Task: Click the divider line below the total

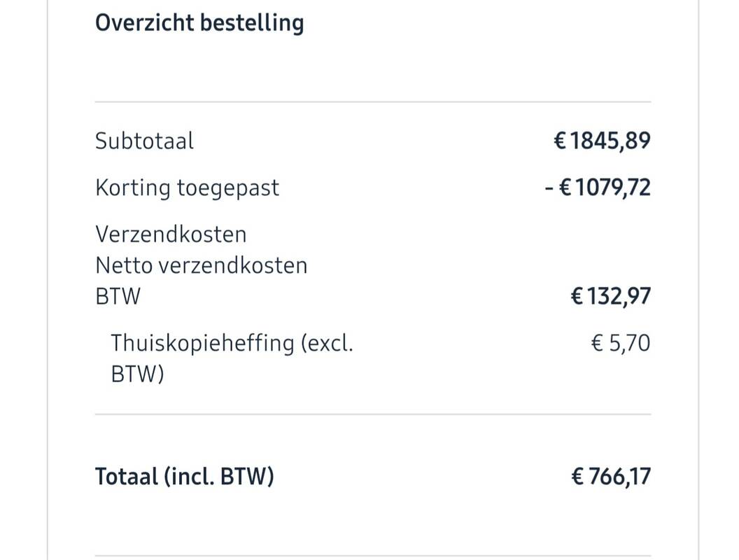Action: pyautogui.click(x=373, y=556)
